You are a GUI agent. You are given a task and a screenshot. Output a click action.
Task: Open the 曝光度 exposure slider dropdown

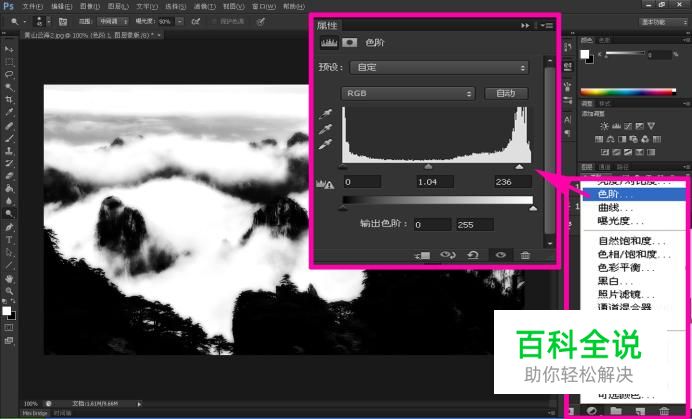pos(180,21)
